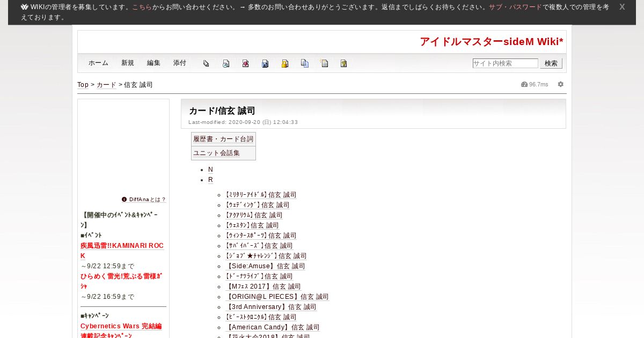The image size is (644, 338).
Task: Open 【American Candy】信玄 誠司 link
Action: 272,328
